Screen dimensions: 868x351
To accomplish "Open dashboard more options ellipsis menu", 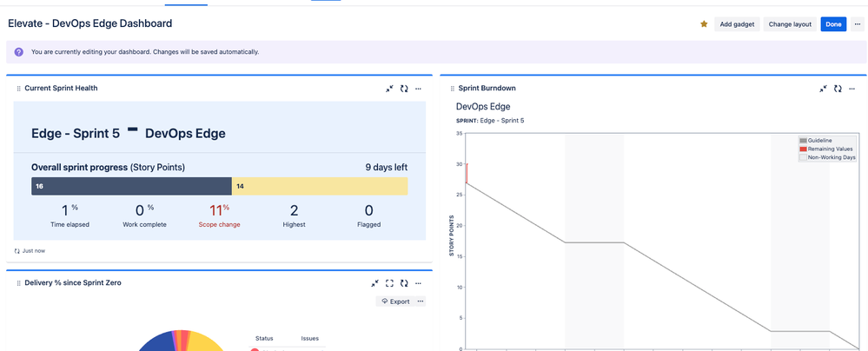I will [858, 24].
